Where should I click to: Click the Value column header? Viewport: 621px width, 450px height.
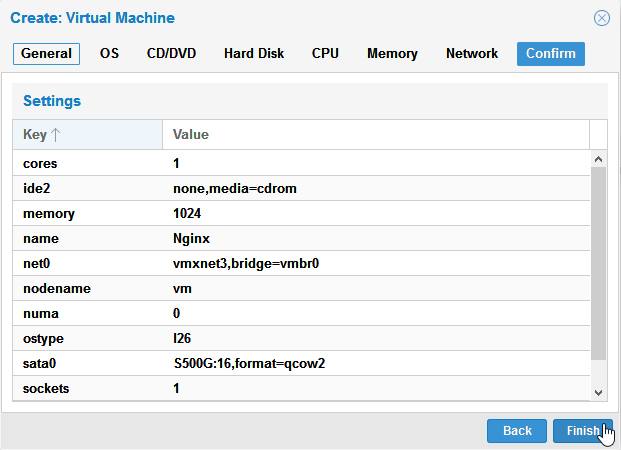(376, 135)
